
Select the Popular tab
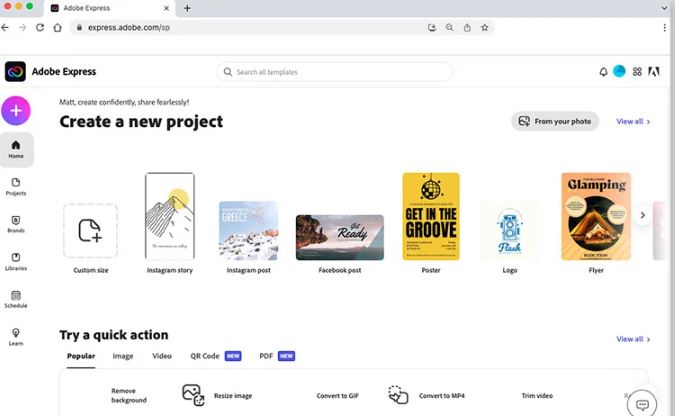pos(81,356)
